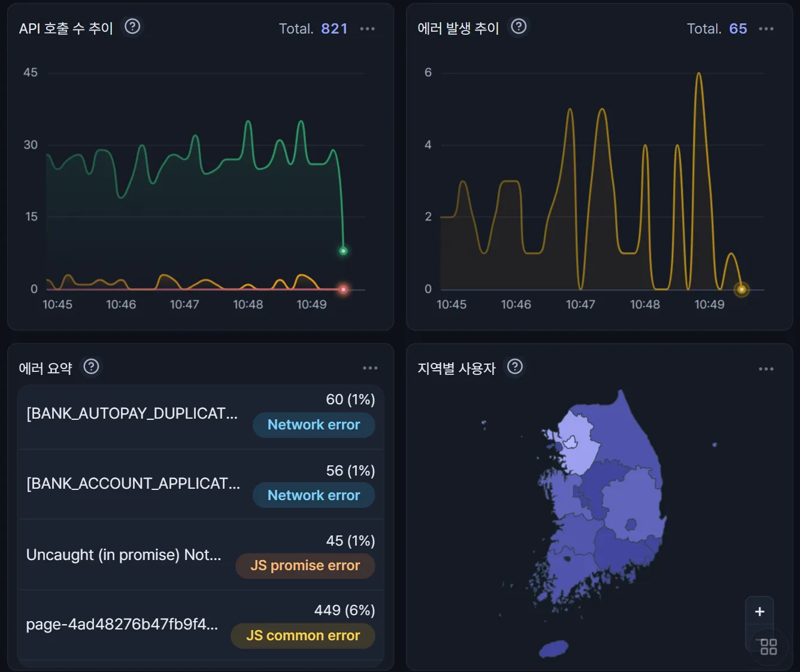Click the API 호출 수 추이 title
The height and width of the screenshot is (672, 800).
(66, 29)
